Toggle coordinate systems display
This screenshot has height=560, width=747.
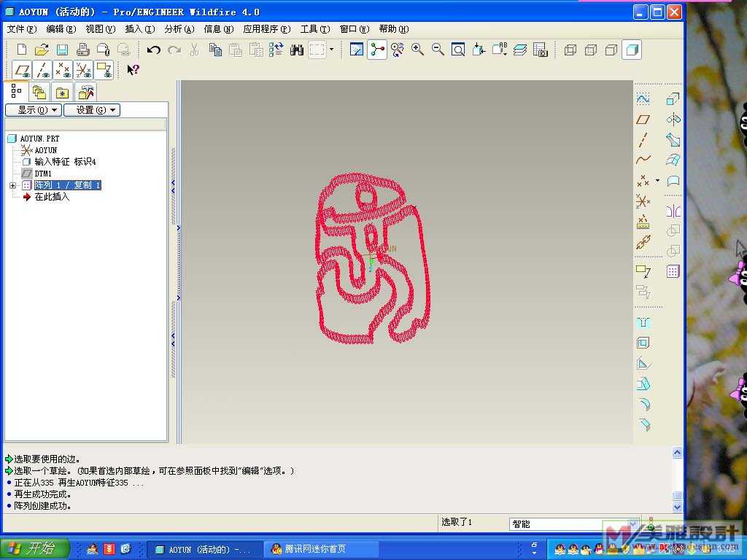point(83,70)
